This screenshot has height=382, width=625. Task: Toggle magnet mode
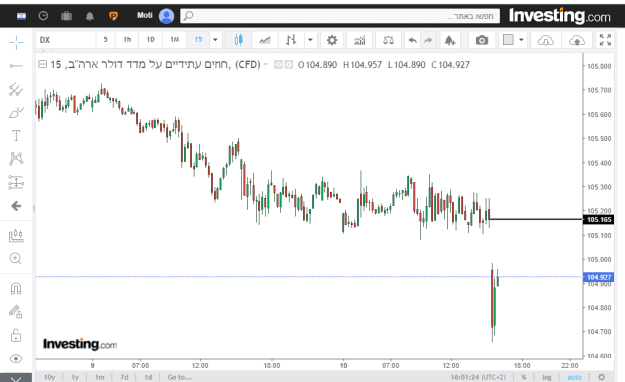[16, 288]
